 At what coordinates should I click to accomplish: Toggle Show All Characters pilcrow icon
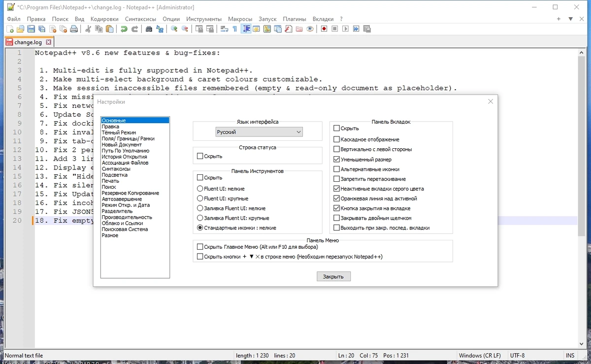click(x=235, y=29)
